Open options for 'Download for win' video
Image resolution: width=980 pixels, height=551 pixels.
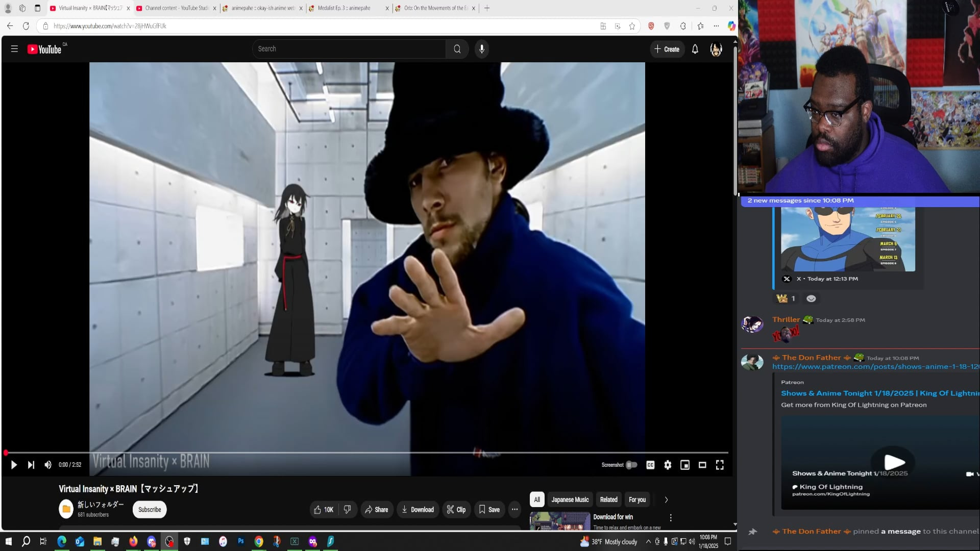[671, 518]
